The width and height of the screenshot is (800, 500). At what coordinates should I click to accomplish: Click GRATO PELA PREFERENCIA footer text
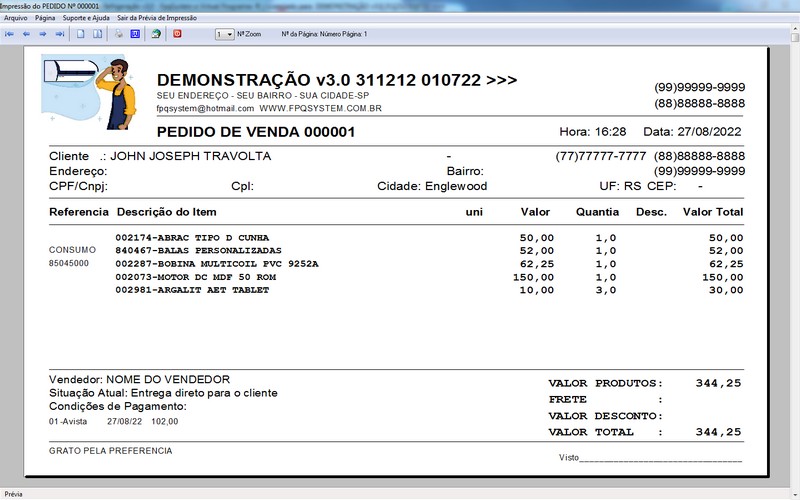click(x=110, y=451)
